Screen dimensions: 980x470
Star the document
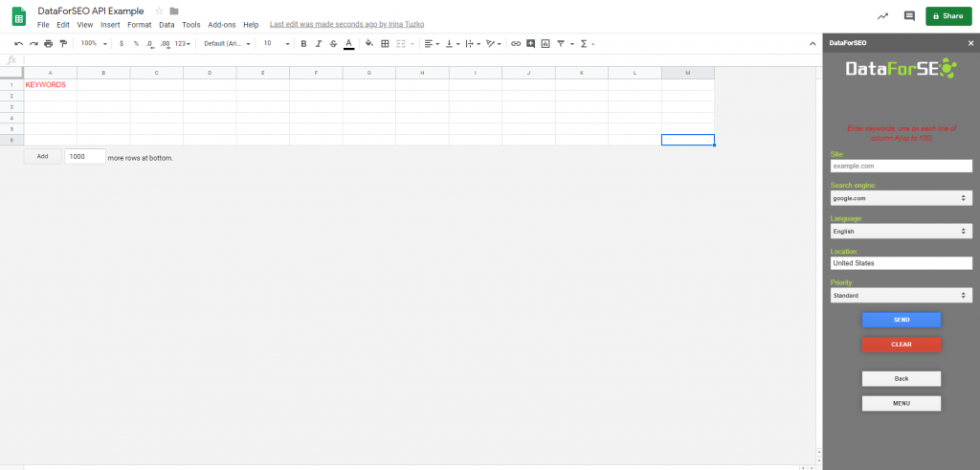click(160, 11)
